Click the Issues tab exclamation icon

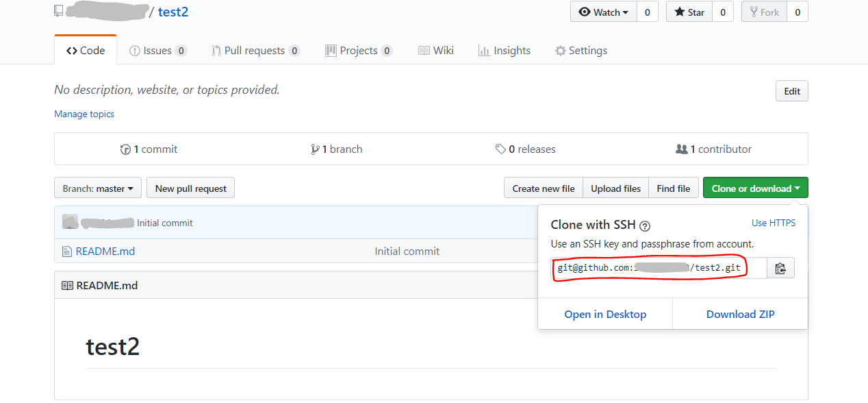pyautogui.click(x=135, y=51)
